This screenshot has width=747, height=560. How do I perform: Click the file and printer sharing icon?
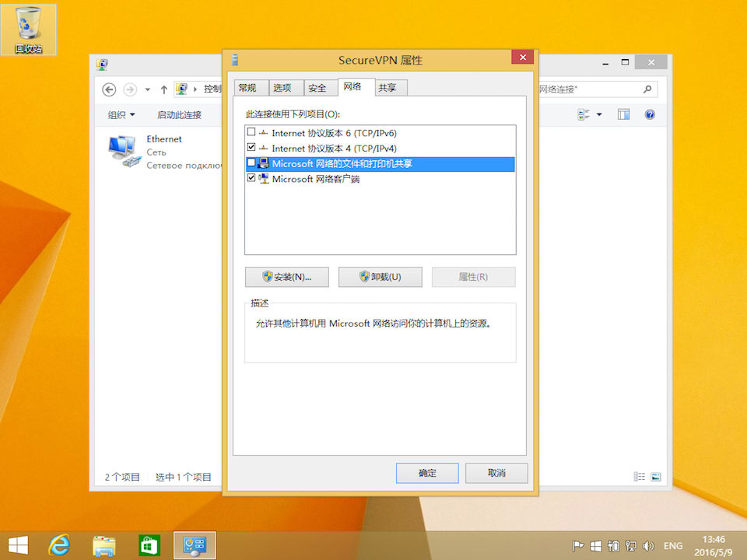pyautogui.click(x=264, y=163)
